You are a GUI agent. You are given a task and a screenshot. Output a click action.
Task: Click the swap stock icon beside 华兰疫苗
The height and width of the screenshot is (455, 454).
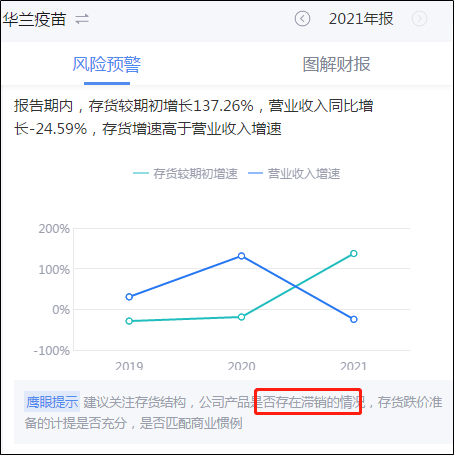[x=82, y=19]
